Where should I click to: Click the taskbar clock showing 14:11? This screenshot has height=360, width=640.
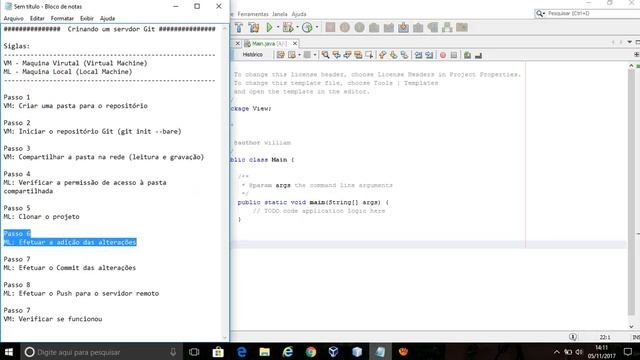601,352
